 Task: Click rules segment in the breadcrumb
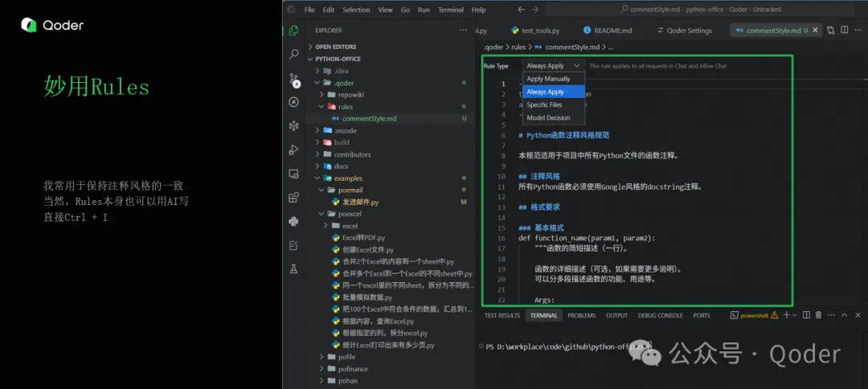click(518, 47)
